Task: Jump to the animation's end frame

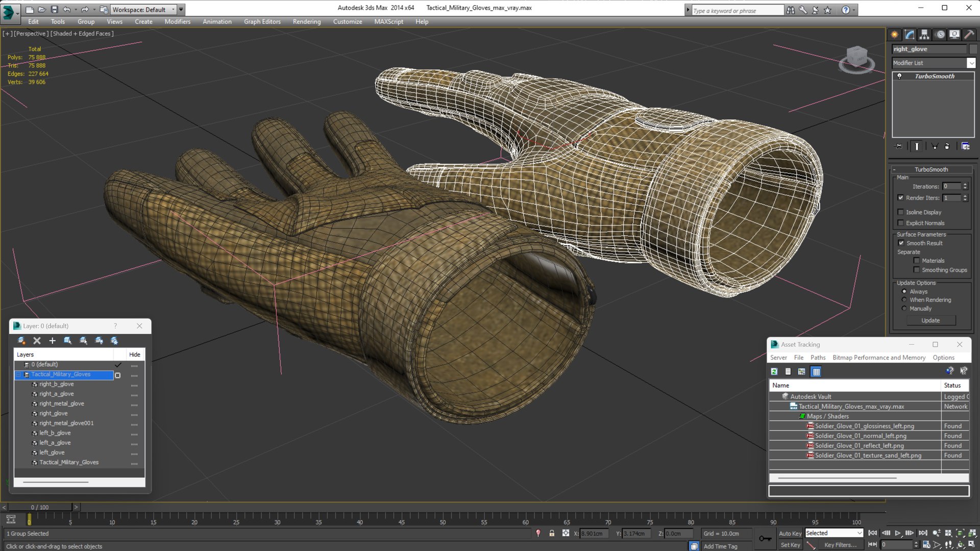Action: [923, 533]
